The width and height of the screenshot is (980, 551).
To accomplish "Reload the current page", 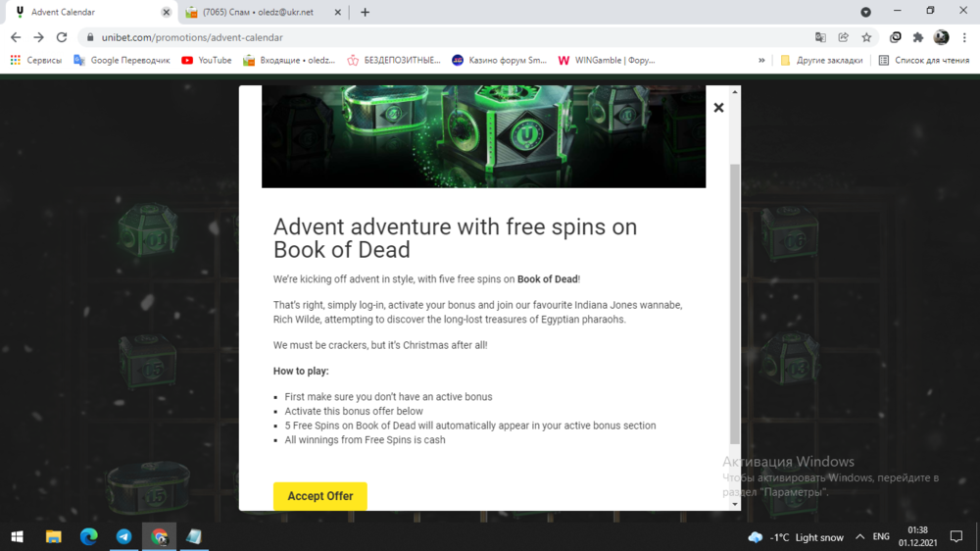I will (x=62, y=37).
